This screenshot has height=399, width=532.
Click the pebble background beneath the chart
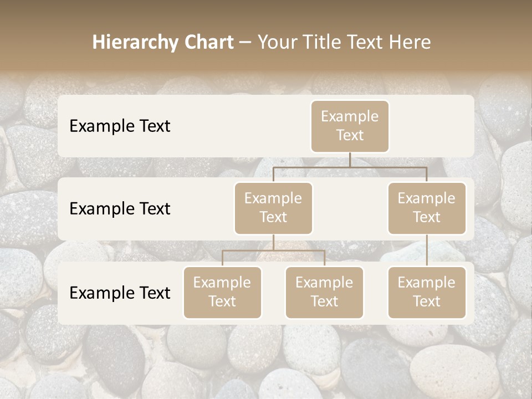[266, 360]
